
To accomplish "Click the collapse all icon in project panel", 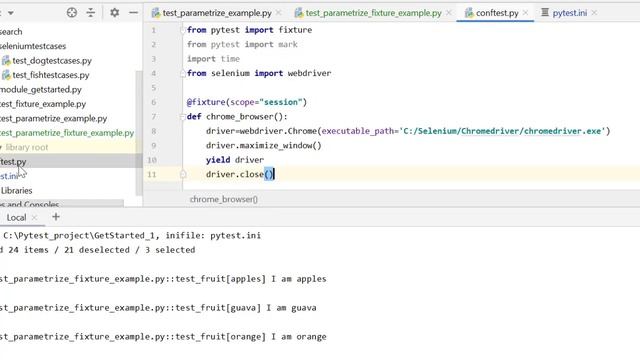I will click(91, 13).
